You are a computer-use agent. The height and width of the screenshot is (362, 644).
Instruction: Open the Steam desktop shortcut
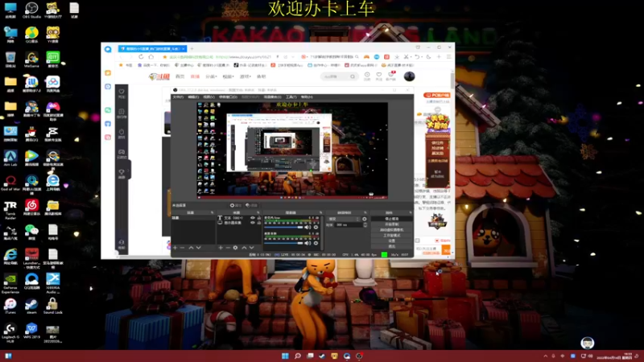click(x=31, y=306)
